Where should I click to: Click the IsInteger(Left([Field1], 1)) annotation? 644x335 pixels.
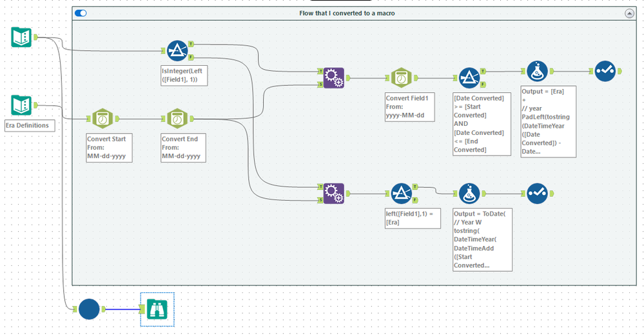click(x=184, y=76)
